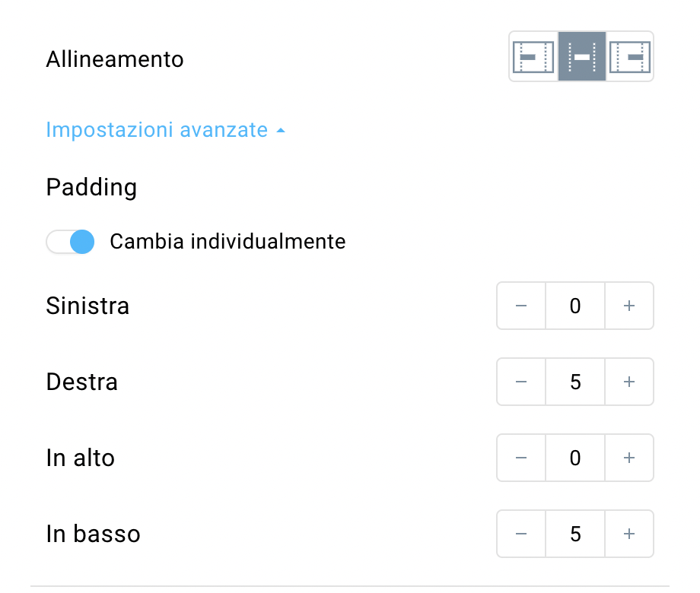Image resolution: width=700 pixels, height=593 pixels.
Task: Click the In alto padding number field
Action: (575, 458)
